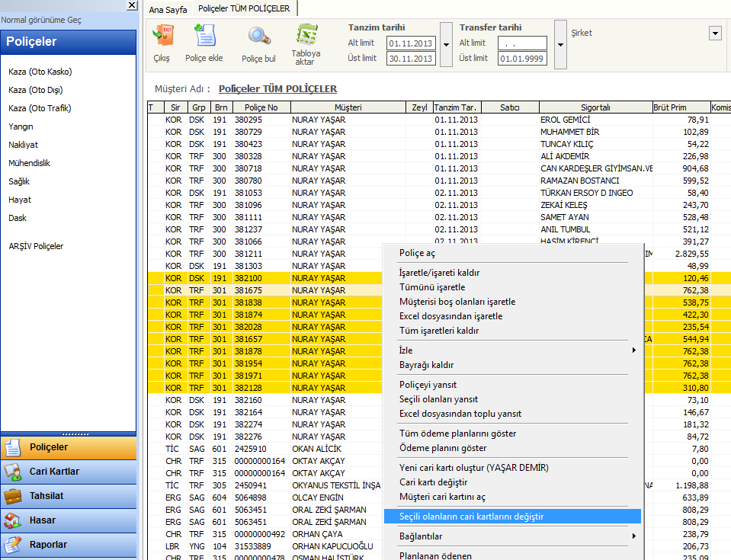Sort by Brüt Prim column header
The image size is (731, 560).
[x=670, y=107]
